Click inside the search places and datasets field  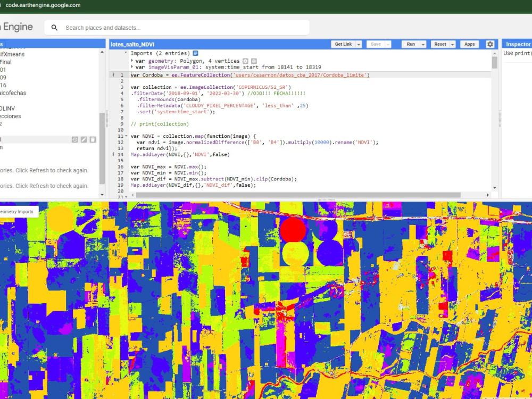tap(160, 27)
